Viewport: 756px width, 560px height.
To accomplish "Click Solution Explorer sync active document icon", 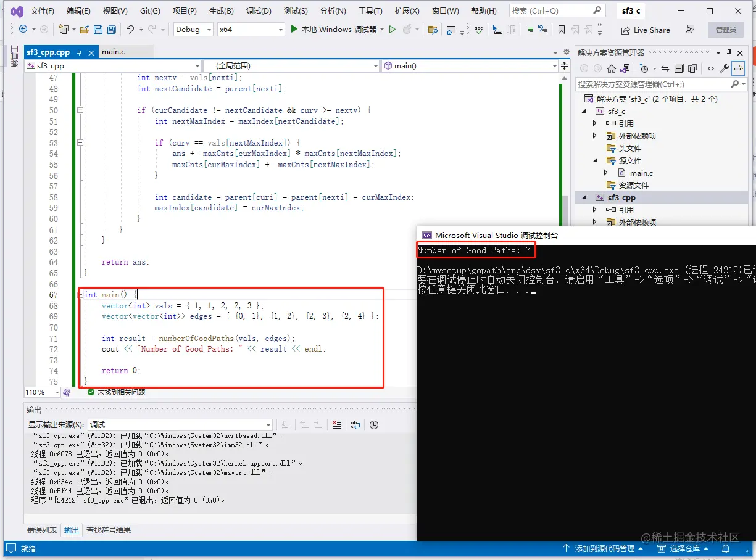I will pos(665,68).
